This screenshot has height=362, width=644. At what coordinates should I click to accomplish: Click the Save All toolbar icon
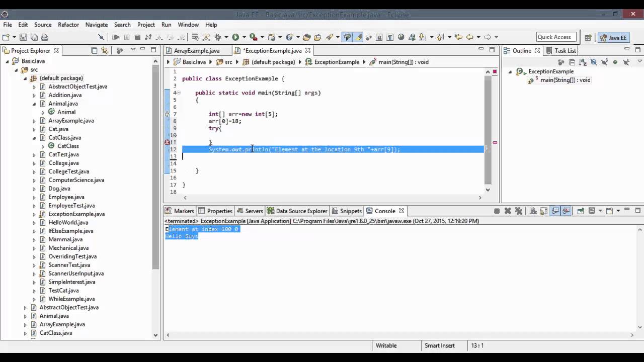(x=34, y=37)
